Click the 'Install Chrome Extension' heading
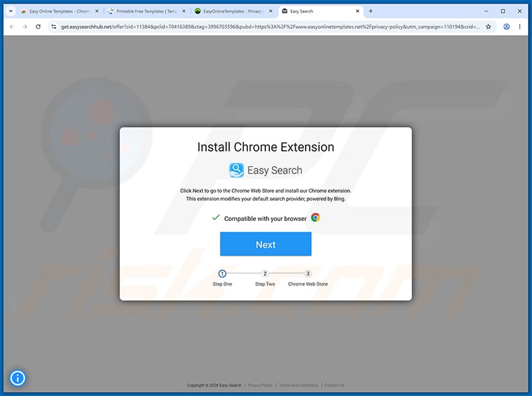 click(x=265, y=147)
